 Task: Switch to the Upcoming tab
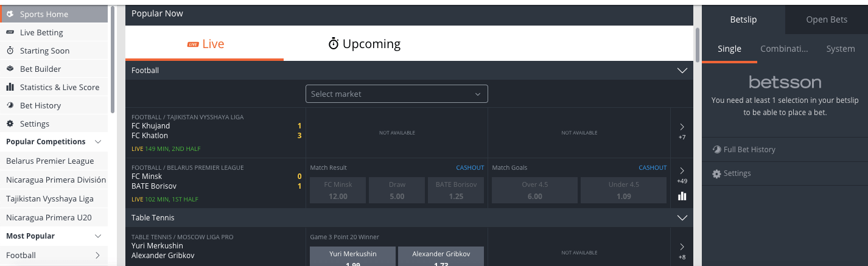tap(364, 44)
